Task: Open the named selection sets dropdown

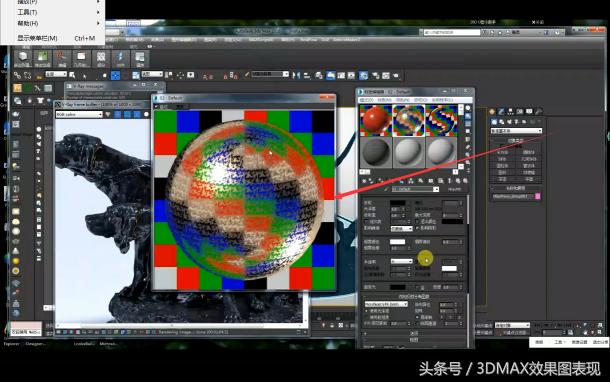Action: click(x=270, y=74)
